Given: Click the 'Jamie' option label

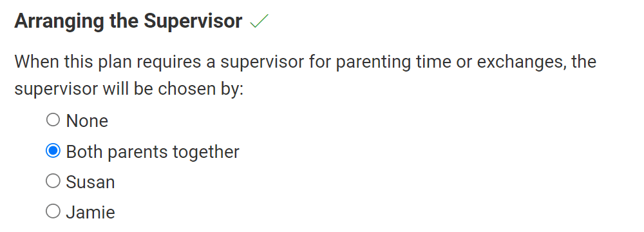Looking at the screenshot, I should pos(90,212).
